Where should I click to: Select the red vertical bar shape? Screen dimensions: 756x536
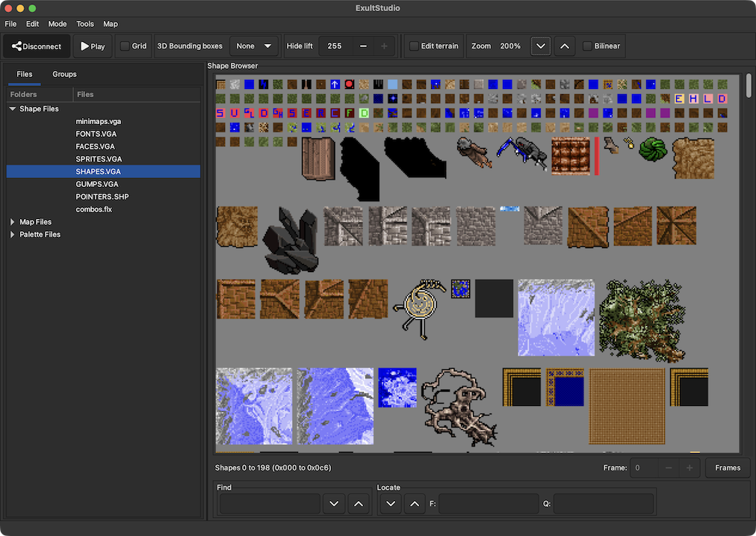click(x=596, y=155)
